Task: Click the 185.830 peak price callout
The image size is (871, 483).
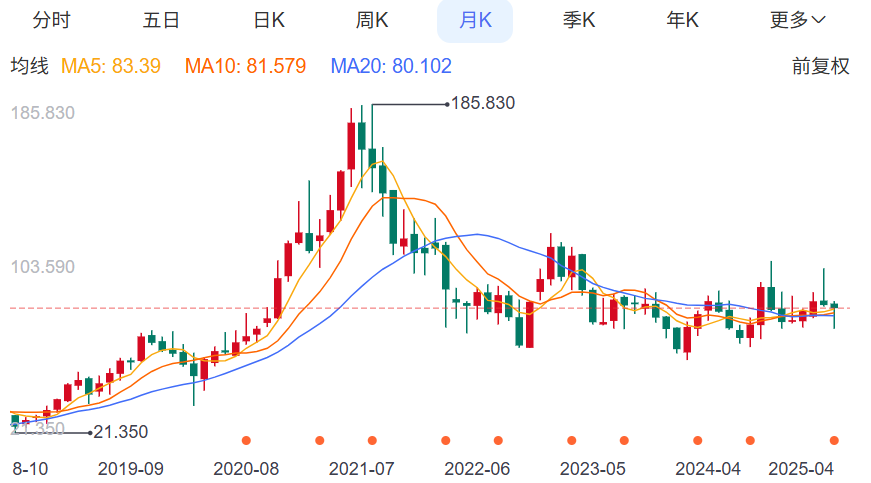Action: click(483, 103)
